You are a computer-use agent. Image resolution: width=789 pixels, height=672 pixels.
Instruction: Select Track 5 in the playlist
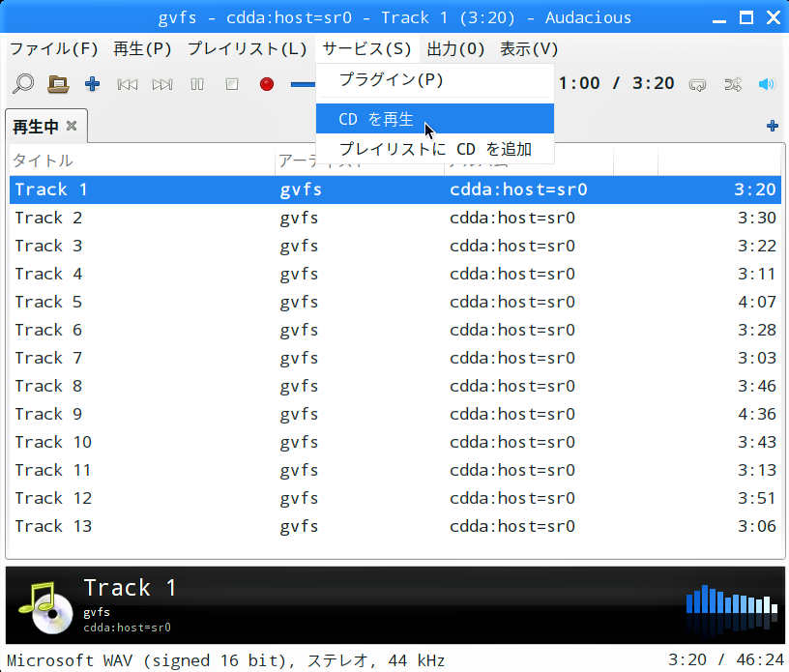[395, 302]
